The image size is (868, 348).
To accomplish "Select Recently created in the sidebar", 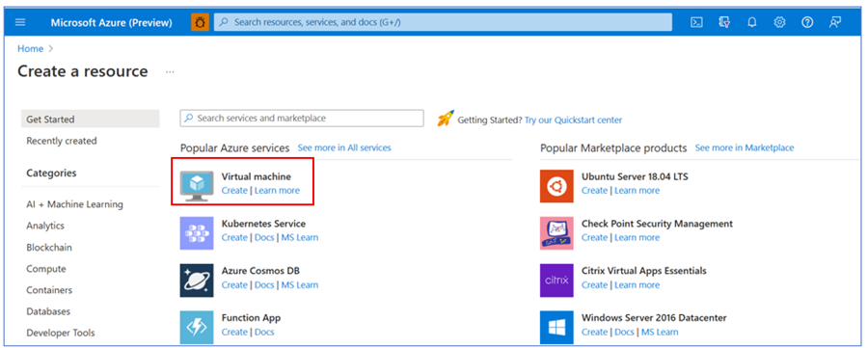I will coord(62,141).
